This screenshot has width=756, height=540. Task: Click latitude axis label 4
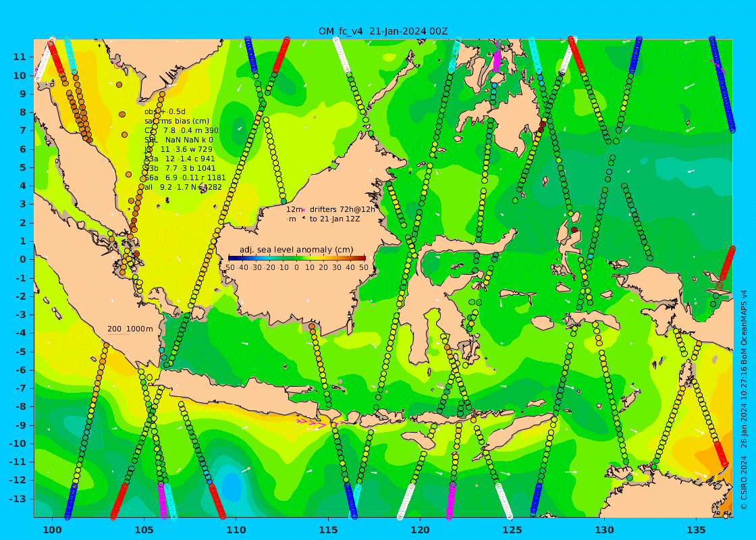[x=23, y=186]
